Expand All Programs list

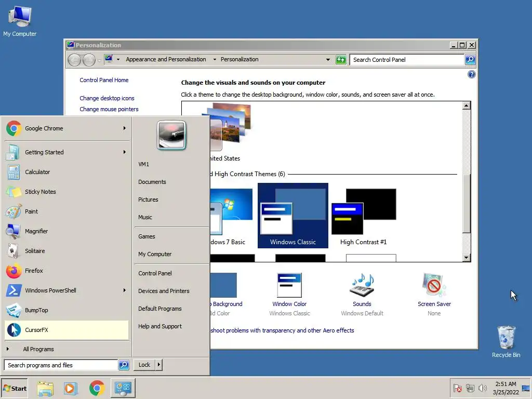point(66,349)
